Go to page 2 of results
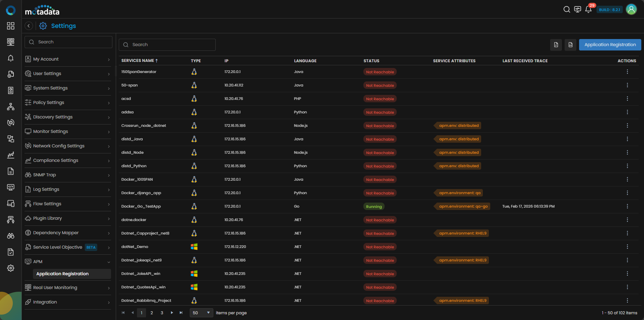The height and width of the screenshot is (320, 644). [x=152, y=313]
